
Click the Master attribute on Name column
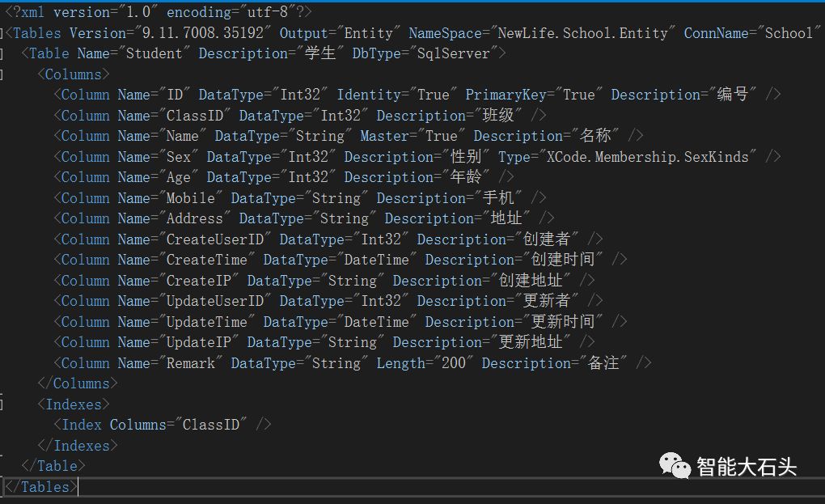[x=384, y=136]
